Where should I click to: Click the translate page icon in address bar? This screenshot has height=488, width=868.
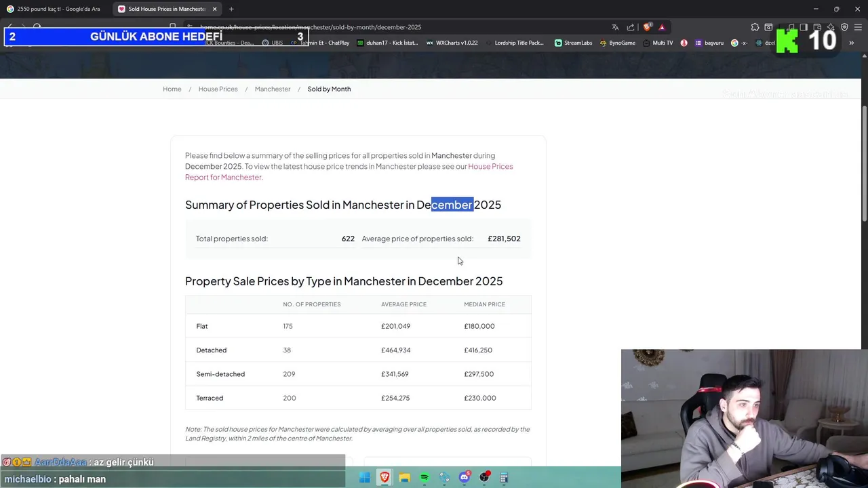coord(615,27)
